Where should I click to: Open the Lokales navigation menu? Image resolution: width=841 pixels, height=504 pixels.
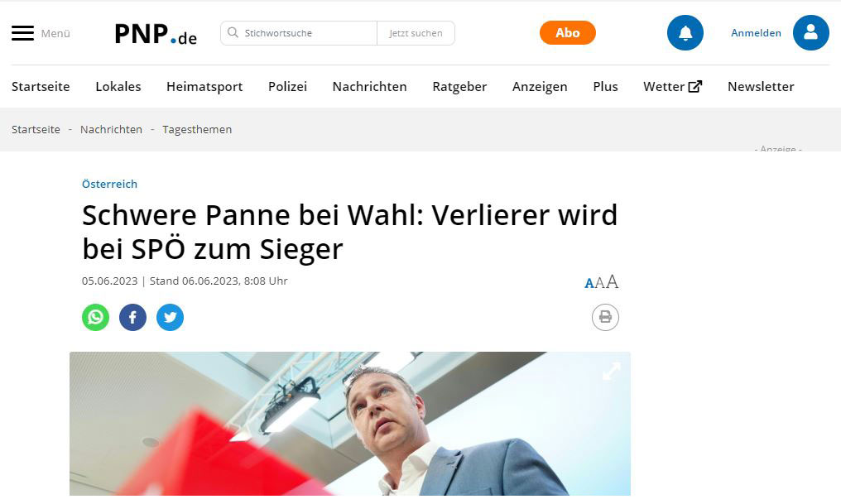pos(118,86)
